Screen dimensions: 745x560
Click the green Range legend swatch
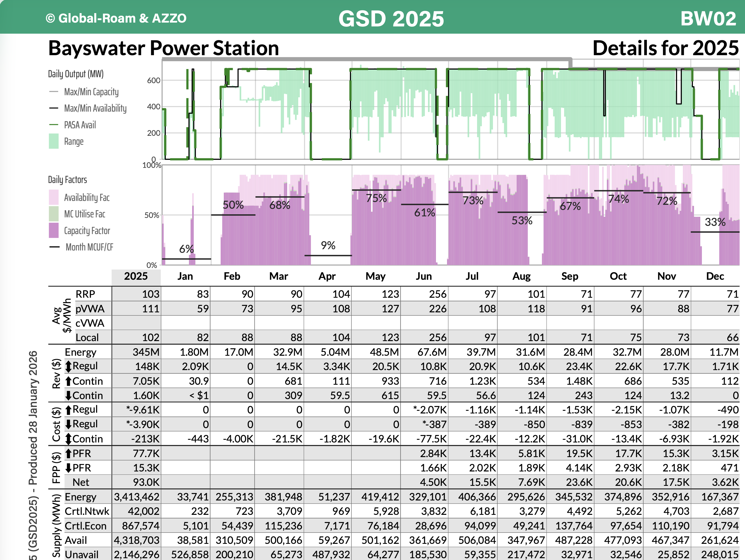(x=54, y=141)
